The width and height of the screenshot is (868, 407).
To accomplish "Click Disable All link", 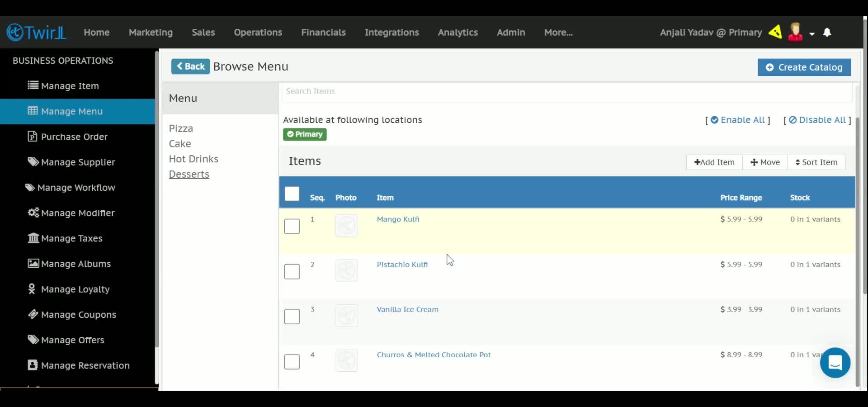I will click(x=817, y=120).
